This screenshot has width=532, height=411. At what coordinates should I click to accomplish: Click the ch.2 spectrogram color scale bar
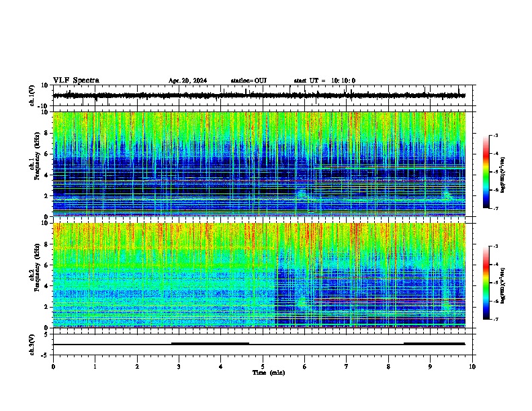coord(486,283)
